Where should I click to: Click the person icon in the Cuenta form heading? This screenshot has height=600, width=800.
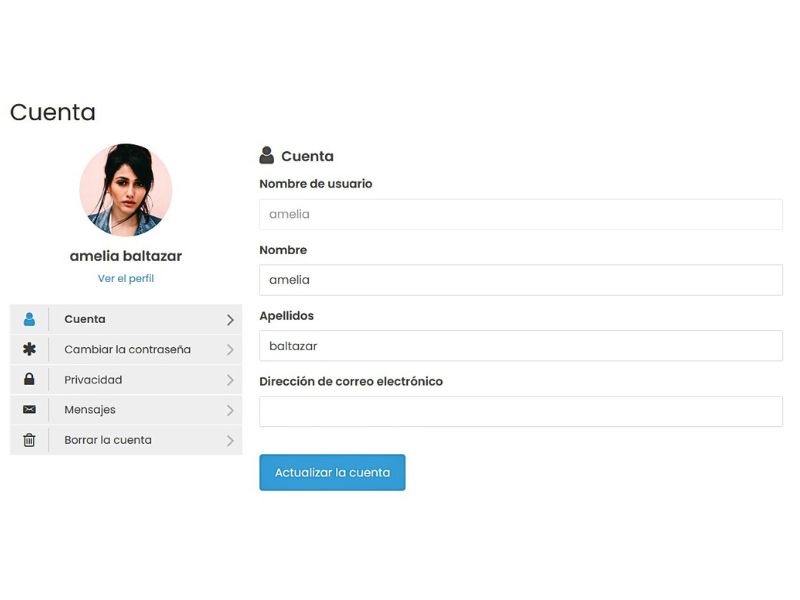point(267,156)
